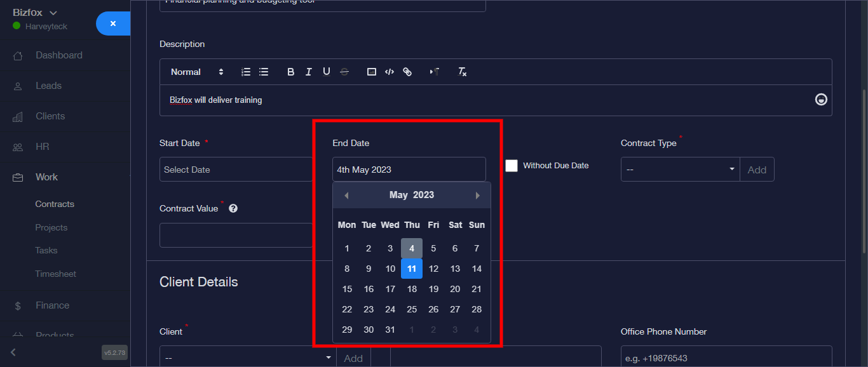Open the Client selection dropdown
This screenshot has height=367, width=868.
pyautogui.click(x=248, y=358)
